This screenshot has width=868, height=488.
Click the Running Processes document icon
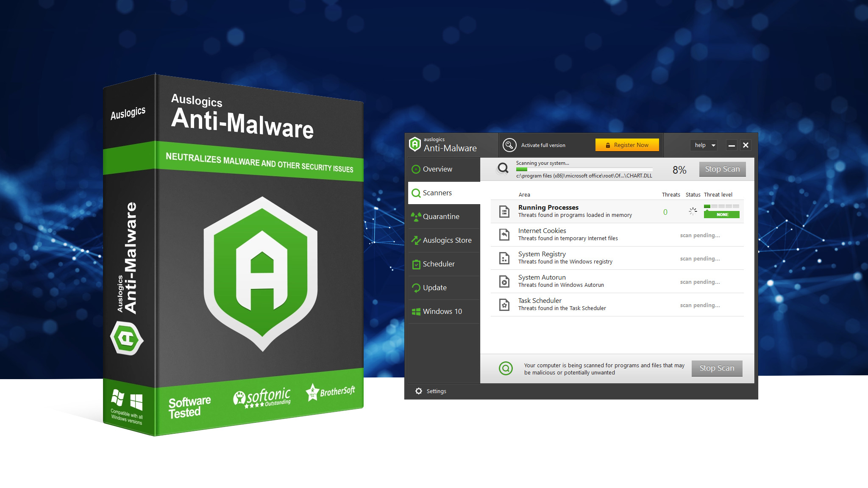click(504, 211)
